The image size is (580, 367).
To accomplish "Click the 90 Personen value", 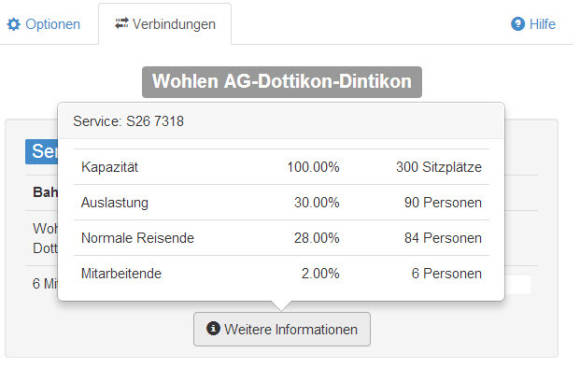I will [x=443, y=203].
